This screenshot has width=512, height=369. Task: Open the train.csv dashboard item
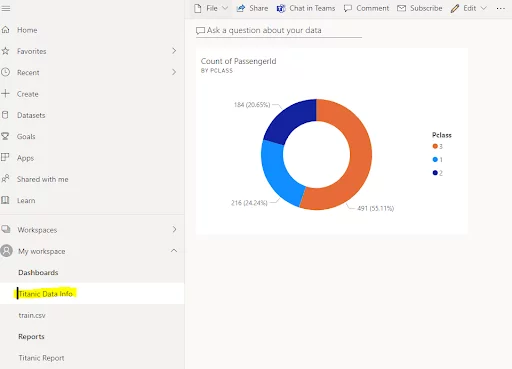[x=32, y=315]
